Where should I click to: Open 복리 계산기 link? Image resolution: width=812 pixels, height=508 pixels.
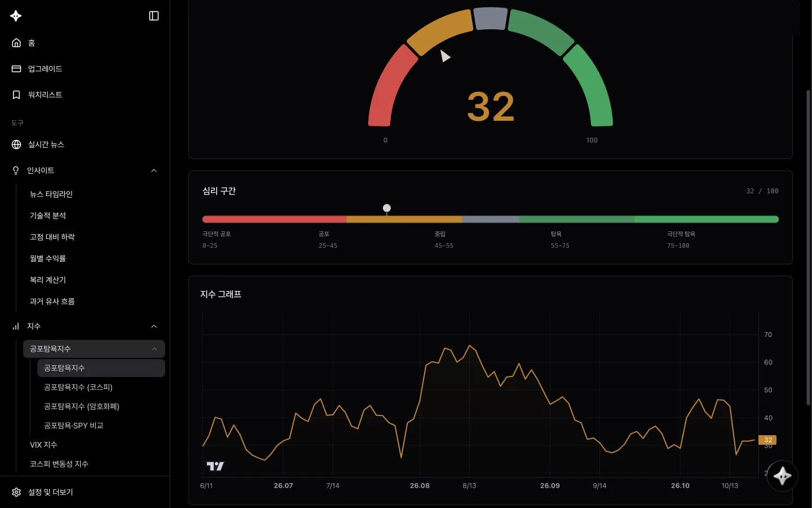[x=48, y=280]
